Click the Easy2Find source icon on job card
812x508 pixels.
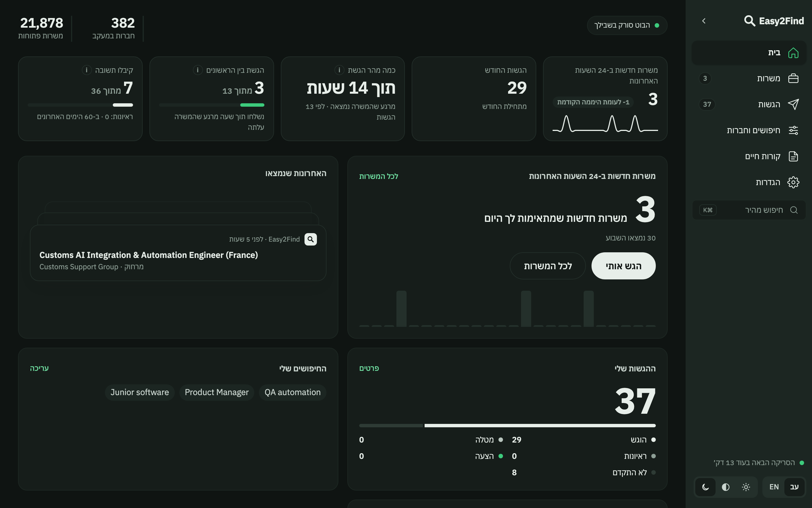click(x=311, y=239)
